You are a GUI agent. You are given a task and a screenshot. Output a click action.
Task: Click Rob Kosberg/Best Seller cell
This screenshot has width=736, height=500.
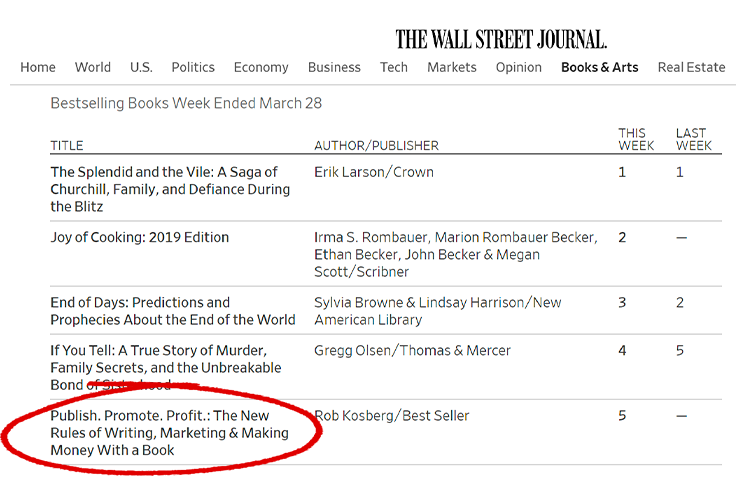click(391, 416)
